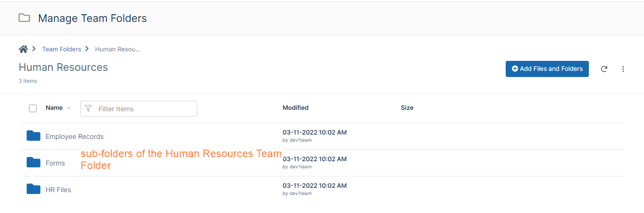
Task: Click the home icon in breadcrumb
Action: coord(23,49)
